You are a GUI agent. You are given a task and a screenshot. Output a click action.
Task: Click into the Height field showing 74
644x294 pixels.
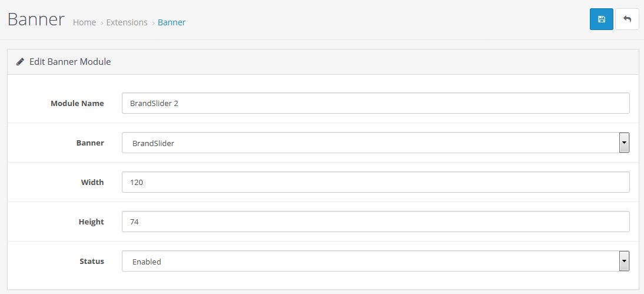coord(376,222)
